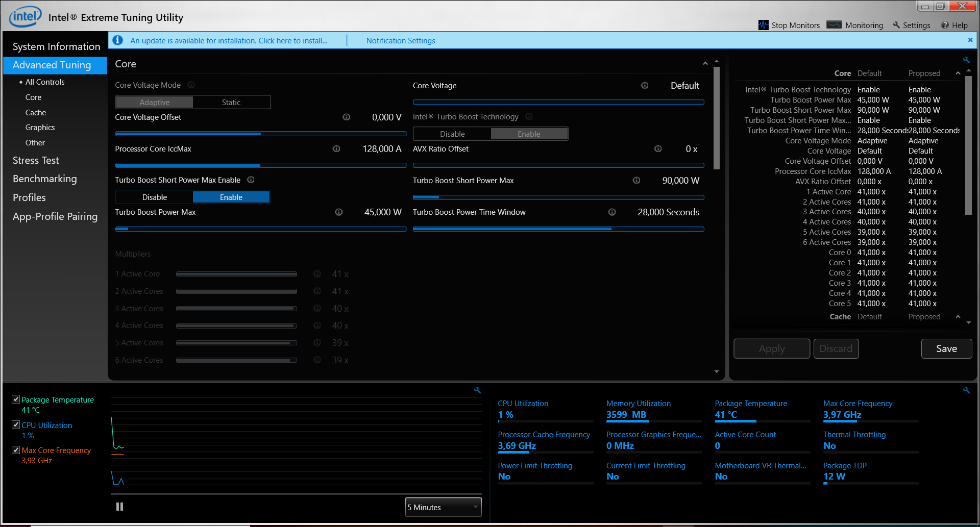Adjust Processor Core IccMax slider
This screenshot has width=980, height=527.
point(261,165)
